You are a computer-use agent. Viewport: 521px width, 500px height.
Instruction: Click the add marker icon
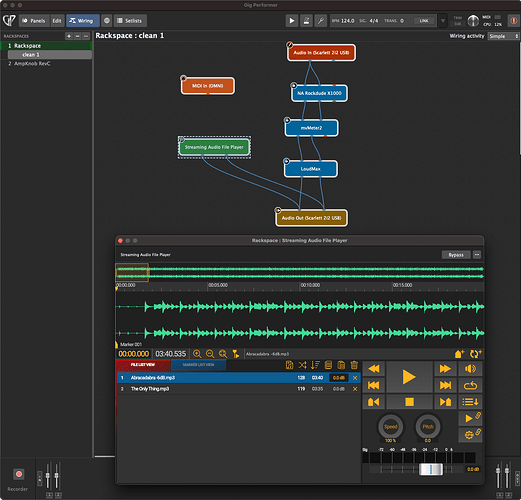[460, 354]
